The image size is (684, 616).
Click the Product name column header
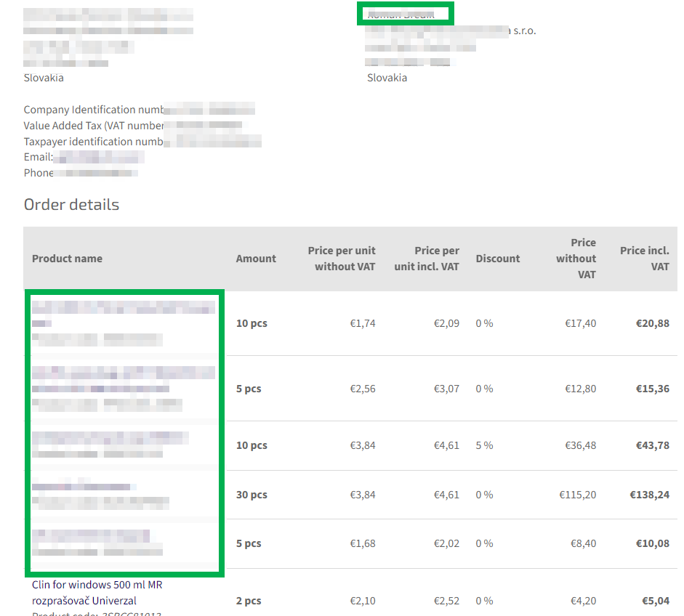tap(67, 259)
